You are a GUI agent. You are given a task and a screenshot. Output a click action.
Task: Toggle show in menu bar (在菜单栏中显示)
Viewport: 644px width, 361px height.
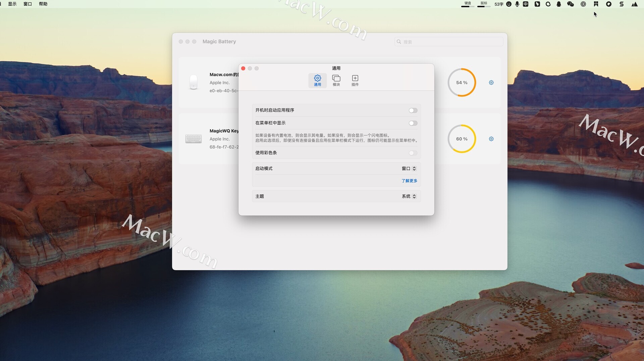413,123
